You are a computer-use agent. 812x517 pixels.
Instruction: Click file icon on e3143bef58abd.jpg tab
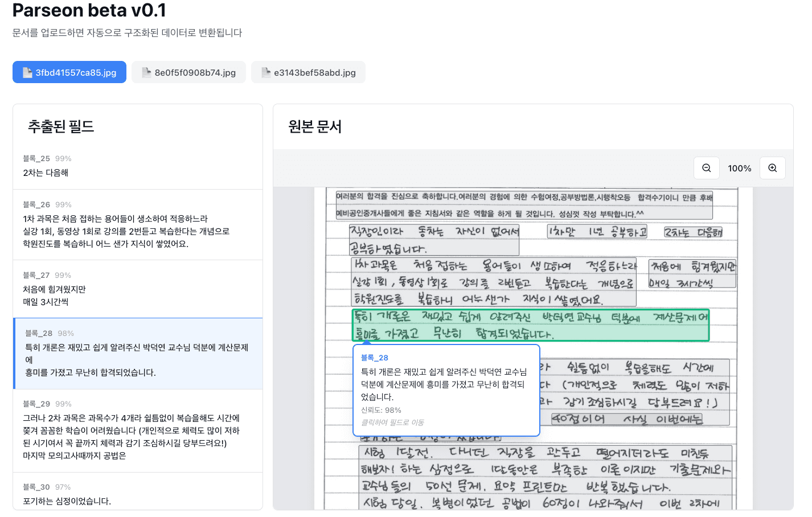(x=266, y=72)
